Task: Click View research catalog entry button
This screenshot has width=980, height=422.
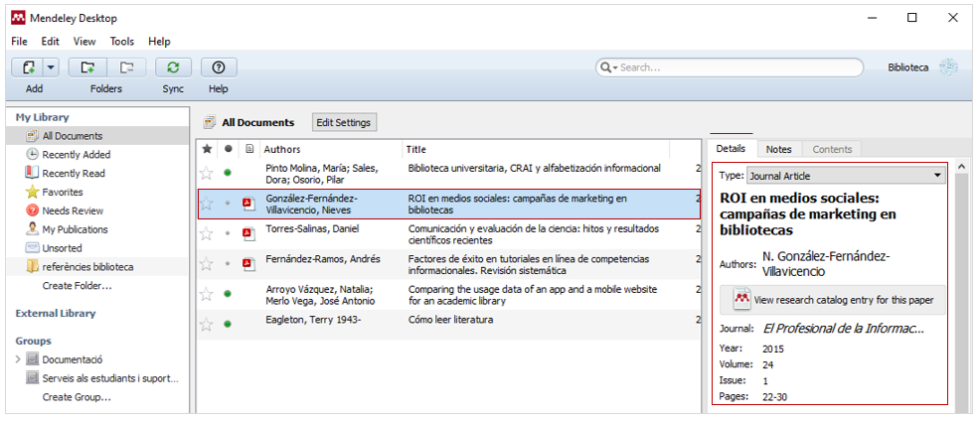Action: [833, 300]
